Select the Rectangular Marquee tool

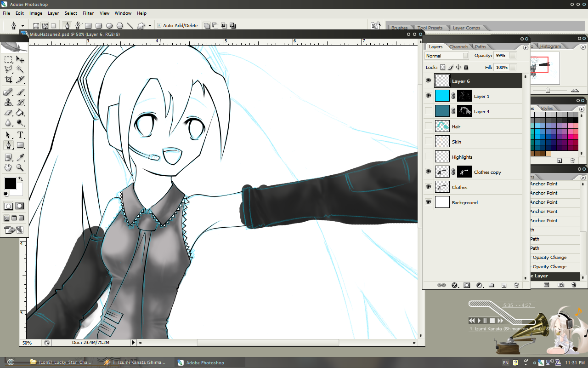point(8,59)
